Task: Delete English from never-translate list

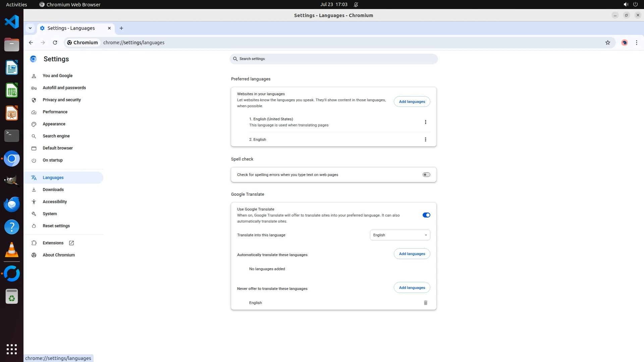Action: [x=425, y=303]
